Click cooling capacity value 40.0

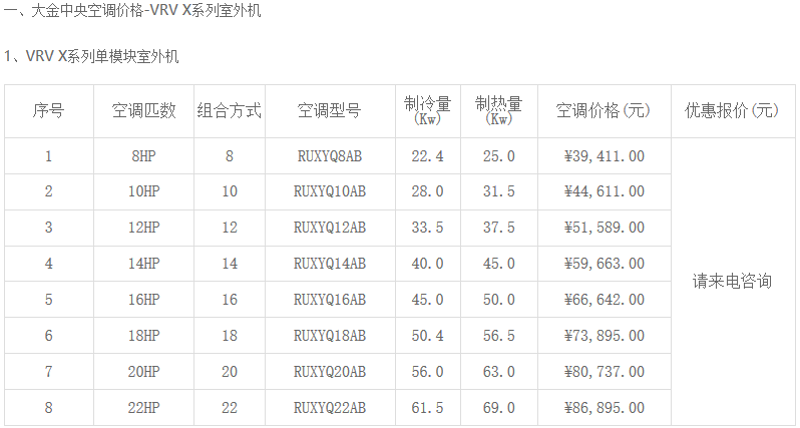coord(428,263)
